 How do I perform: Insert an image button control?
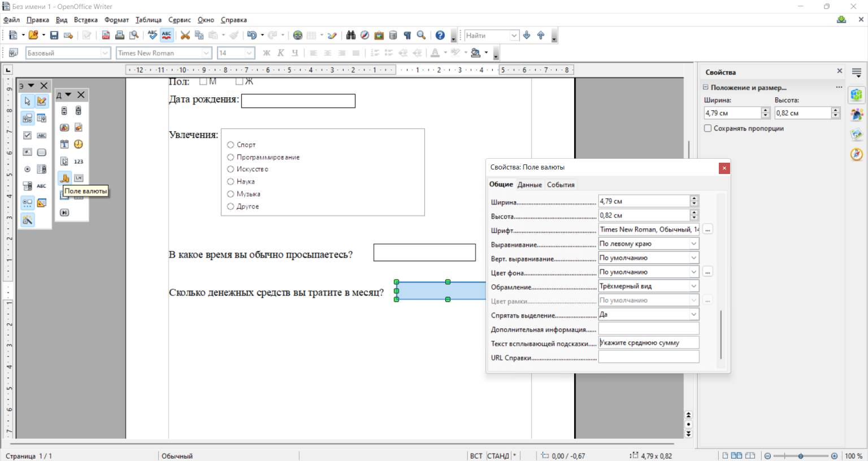click(x=64, y=128)
